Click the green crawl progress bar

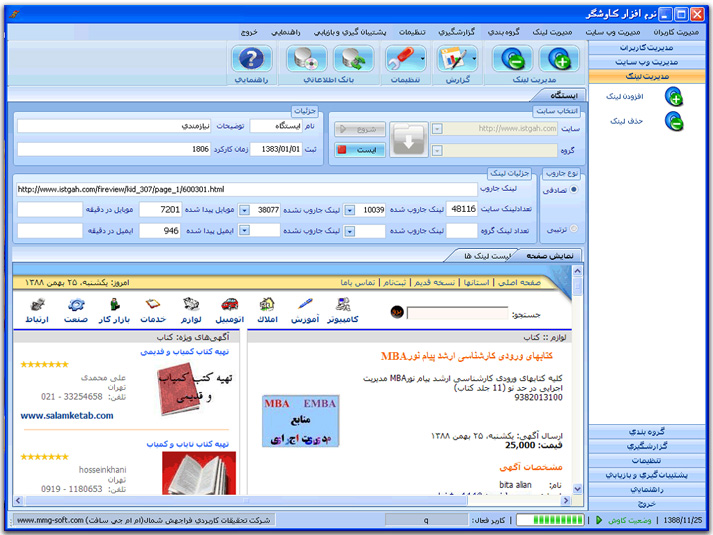[551, 520]
